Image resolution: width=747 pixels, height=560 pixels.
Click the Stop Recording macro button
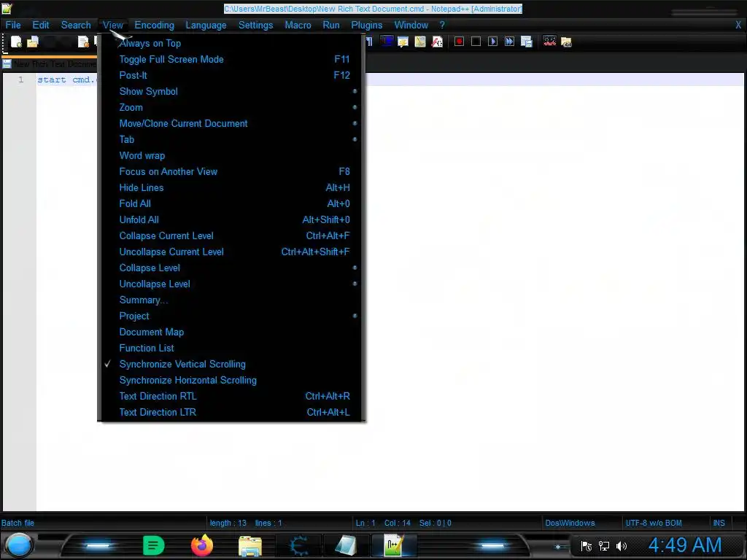(x=476, y=42)
